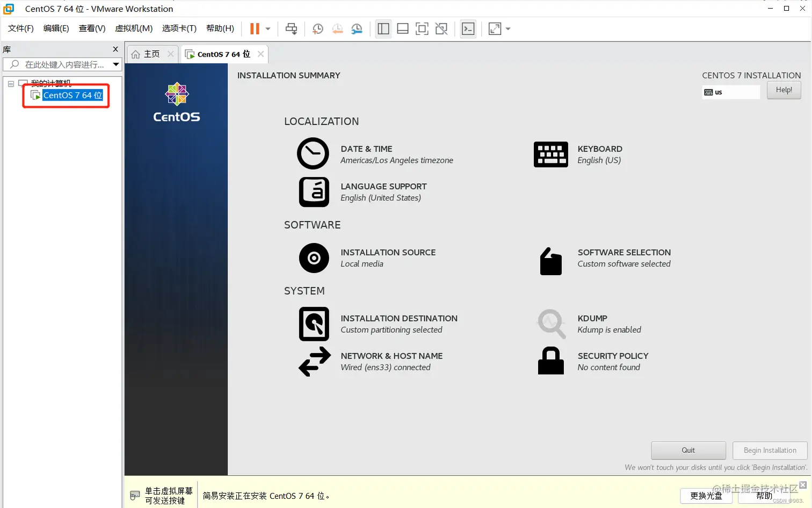Open the console view icon
The width and height of the screenshot is (812, 508).
pyautogui.click(x=468, y=29)
